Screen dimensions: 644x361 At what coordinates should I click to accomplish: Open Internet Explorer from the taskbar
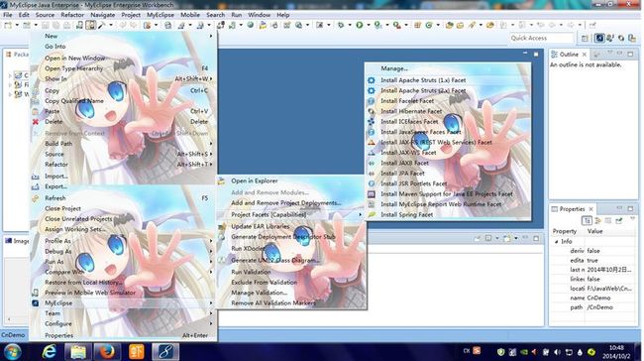pyautogui.click(x=50, y=352)
